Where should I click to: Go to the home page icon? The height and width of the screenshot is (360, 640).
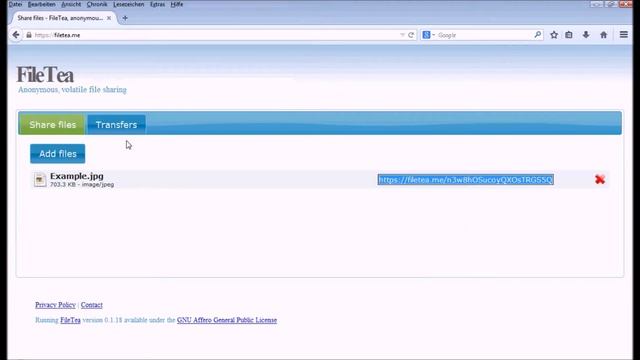(604, 35)
